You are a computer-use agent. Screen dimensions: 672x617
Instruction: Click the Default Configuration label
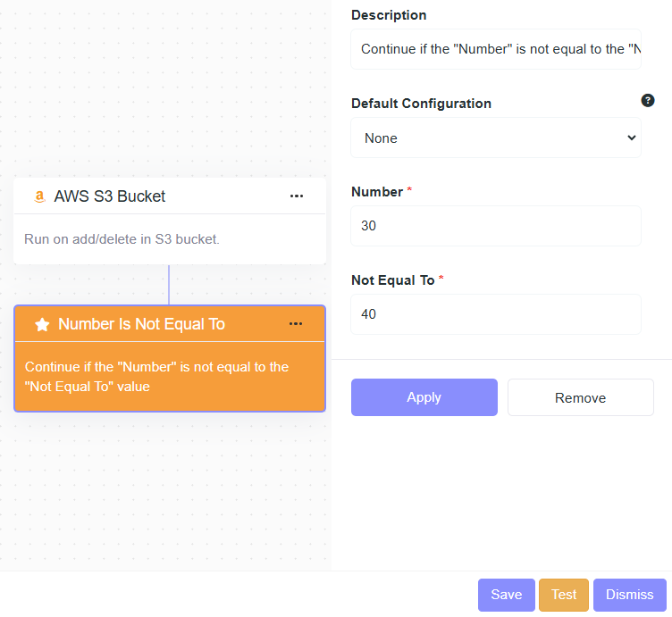tap(421, 104)
